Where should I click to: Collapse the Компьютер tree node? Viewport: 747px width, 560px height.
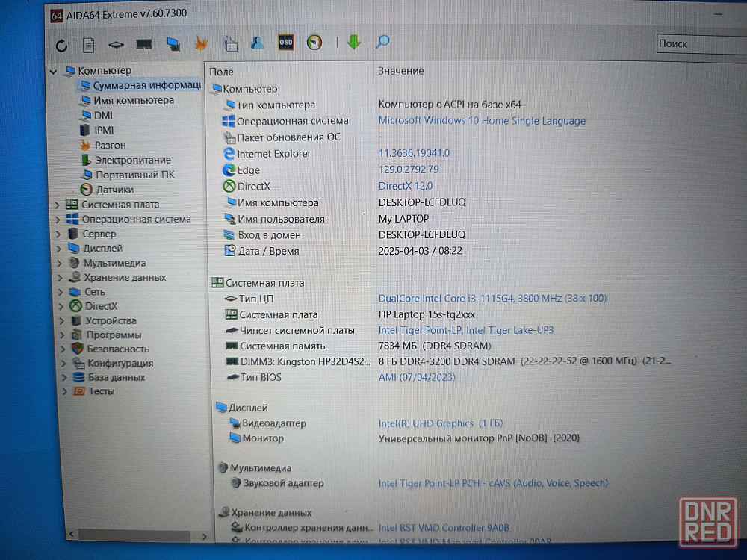click(x=53, y=72)
